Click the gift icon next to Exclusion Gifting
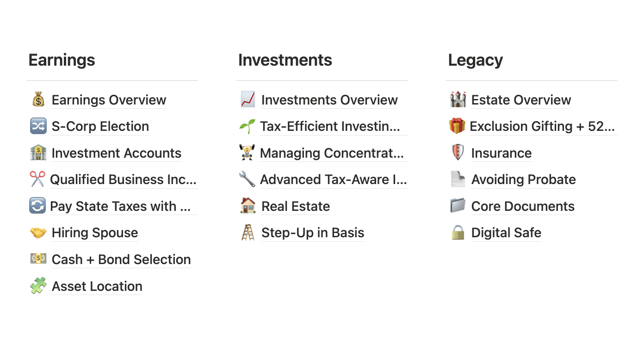This screenshot has height=345, width=644. click(x=458, y=126)
